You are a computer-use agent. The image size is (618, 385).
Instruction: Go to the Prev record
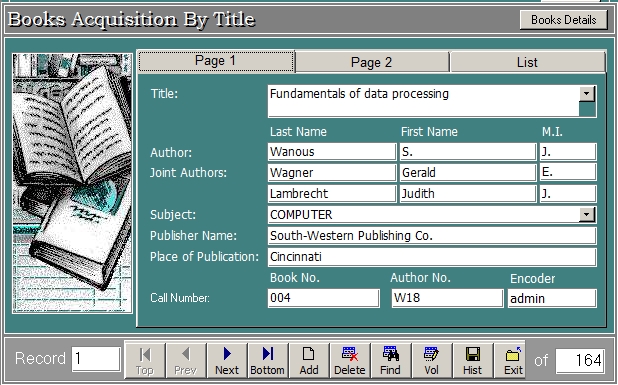186,361
